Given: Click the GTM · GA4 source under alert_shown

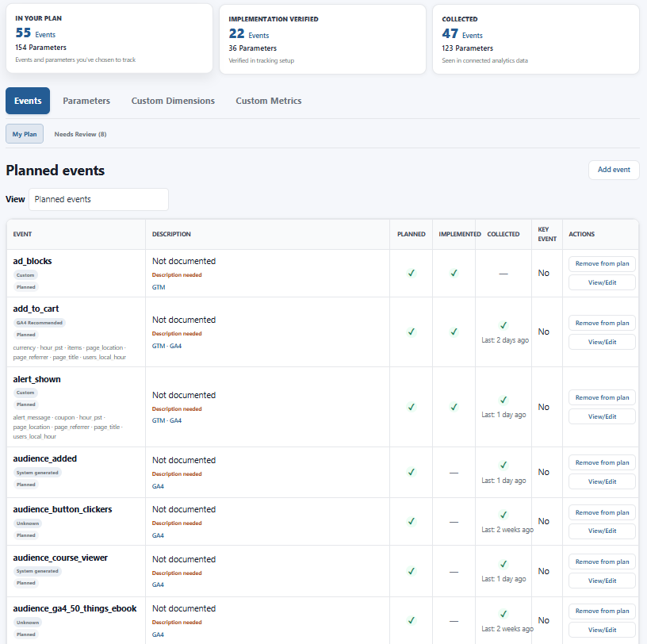Looking at the screenshot, I should coord(167,420).
